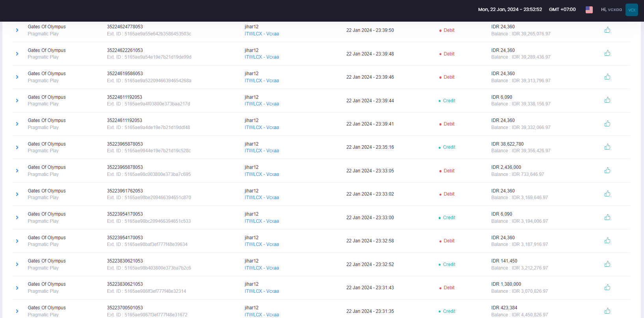Click thumbs-up icon in the IDR 423,384 row
Viewport: 644px width, 318px height.
607,311
